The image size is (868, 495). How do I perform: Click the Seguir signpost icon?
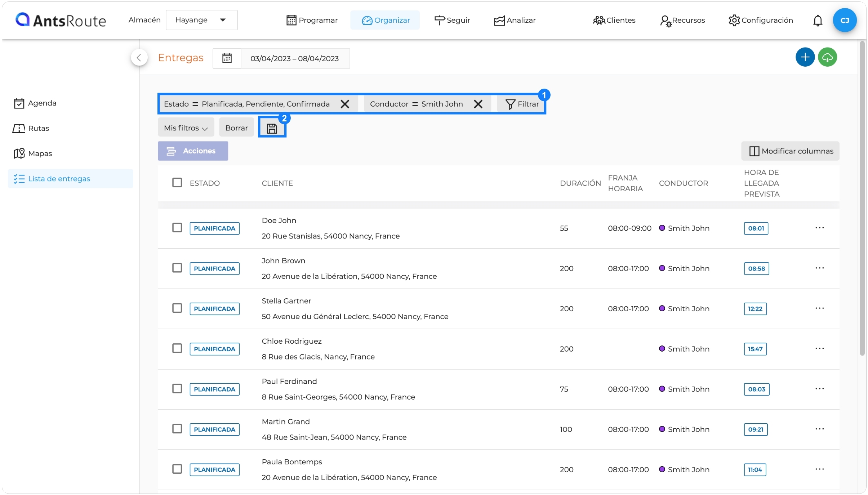(x=440, y=20)
